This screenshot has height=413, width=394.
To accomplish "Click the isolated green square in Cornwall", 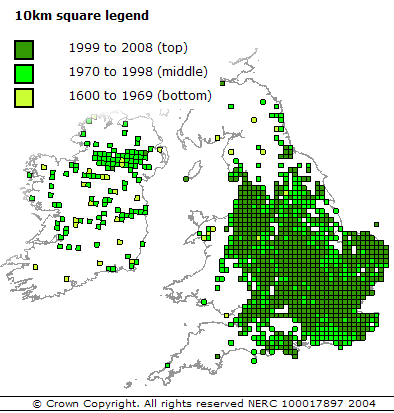I will point(168,365).
